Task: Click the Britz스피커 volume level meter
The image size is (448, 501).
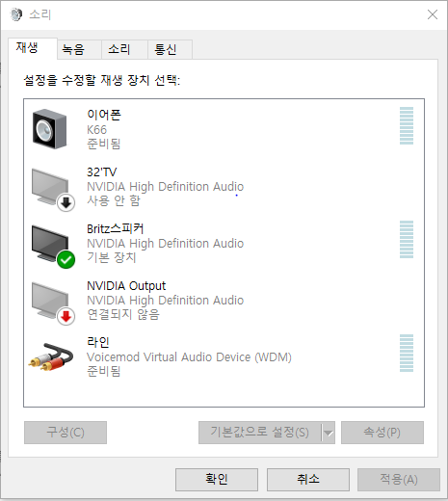Action: coord(407,239)
